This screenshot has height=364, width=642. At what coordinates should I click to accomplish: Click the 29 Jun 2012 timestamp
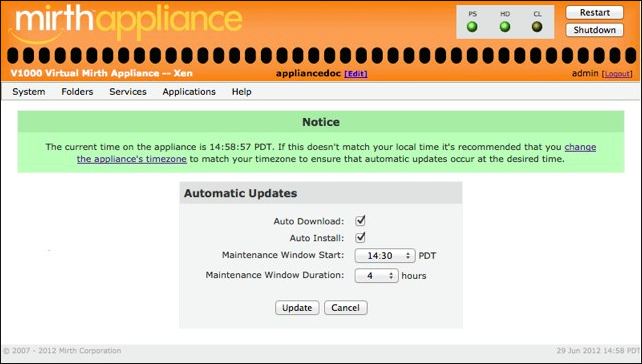598,351
